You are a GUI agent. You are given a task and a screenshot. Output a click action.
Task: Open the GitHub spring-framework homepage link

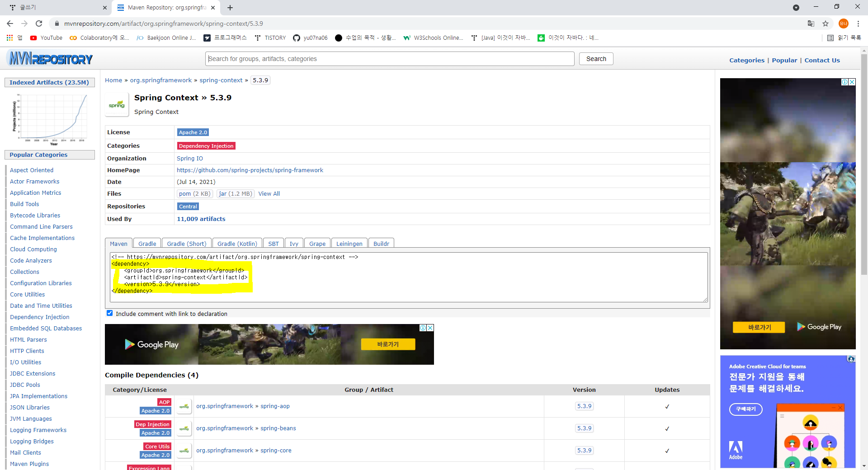[250, 170]
